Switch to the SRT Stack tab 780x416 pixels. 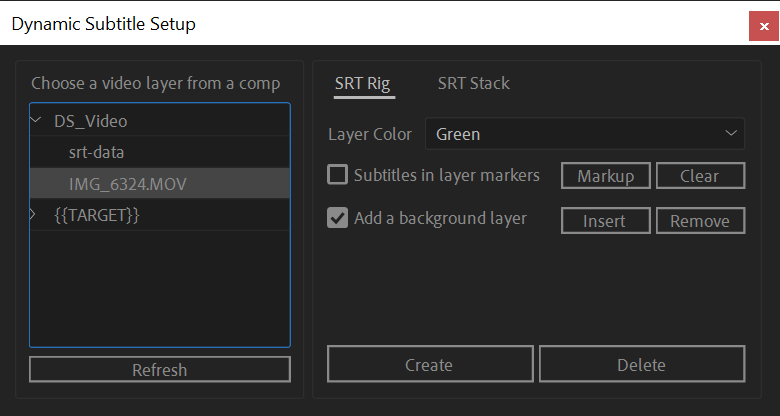coord(474,83)
